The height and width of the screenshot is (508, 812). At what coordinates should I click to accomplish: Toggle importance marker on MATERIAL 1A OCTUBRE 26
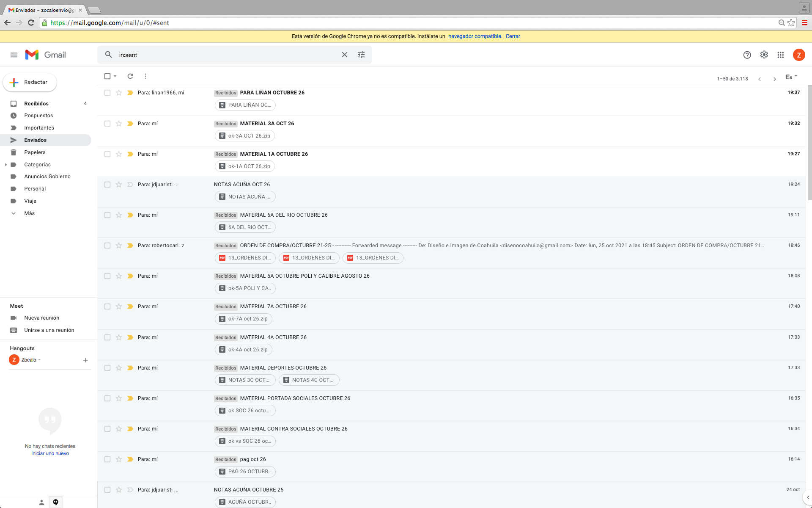pyautogui.click(x=130, y=154)
